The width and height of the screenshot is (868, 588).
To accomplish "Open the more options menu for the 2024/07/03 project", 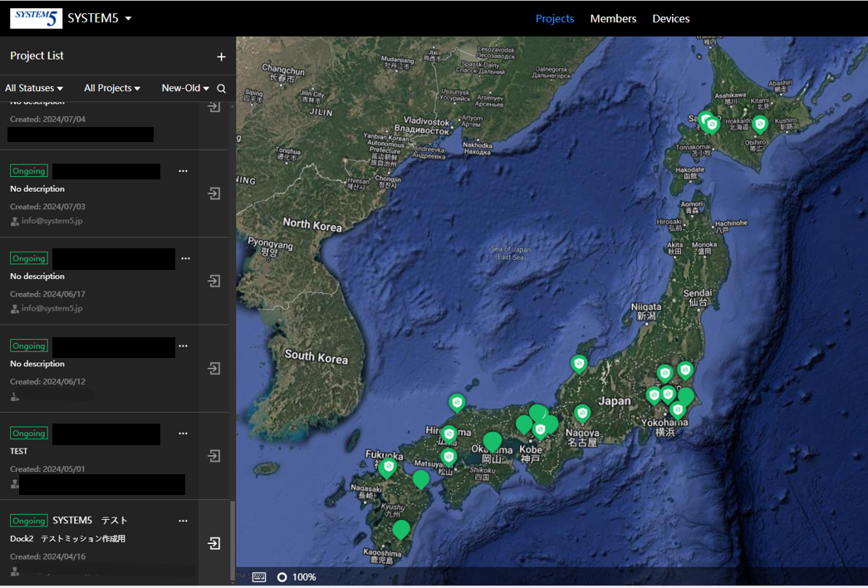I will 184,171.
